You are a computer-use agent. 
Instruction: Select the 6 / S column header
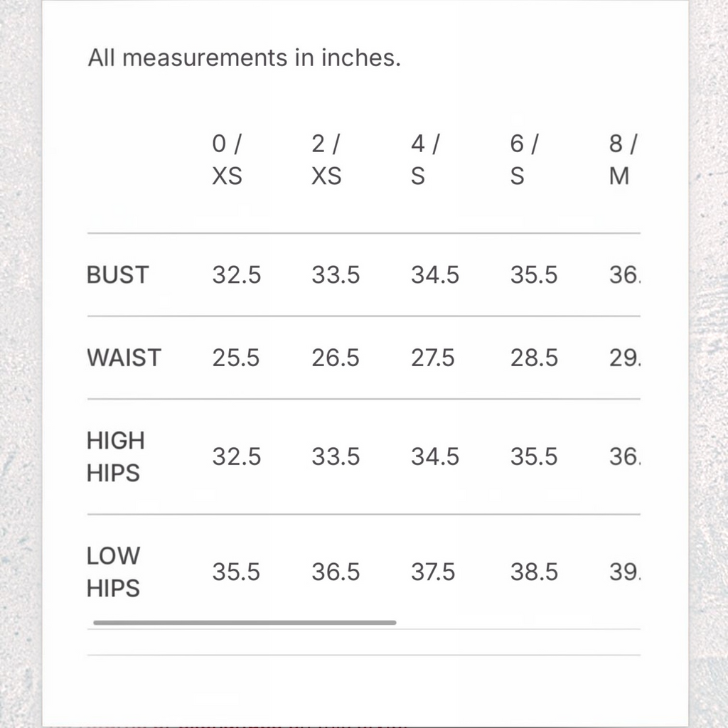(525, 160)
